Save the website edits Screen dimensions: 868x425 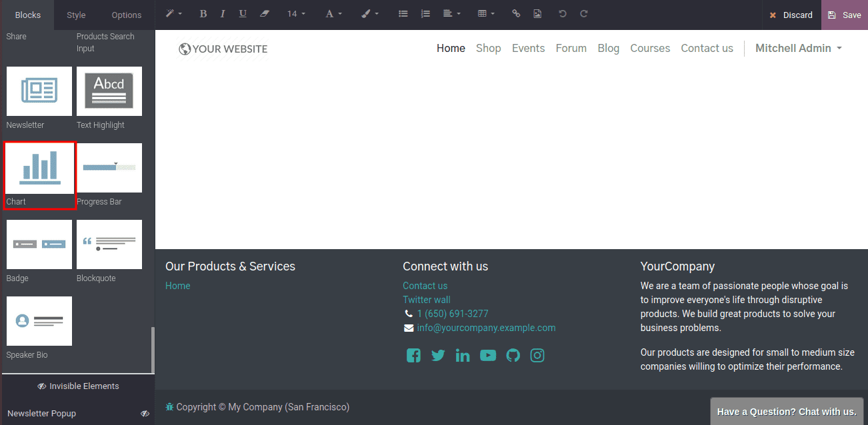pyautogui.click(x=845, y=15)
